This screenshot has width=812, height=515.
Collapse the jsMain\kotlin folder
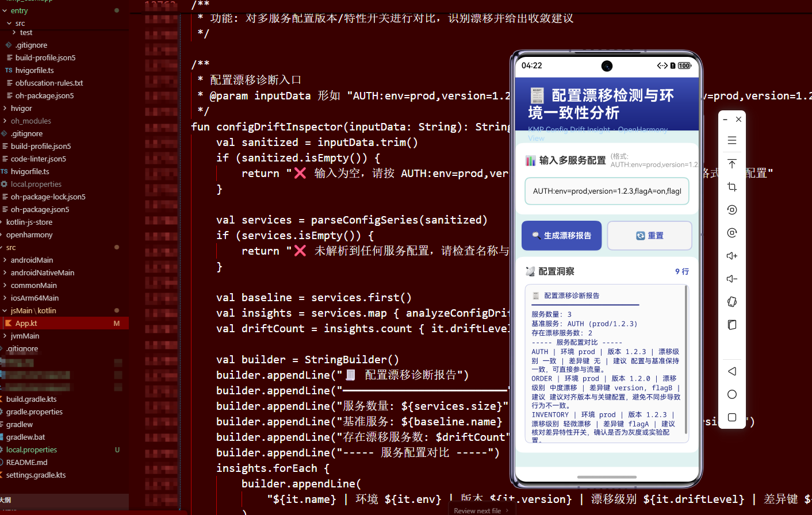click(5, 310)
